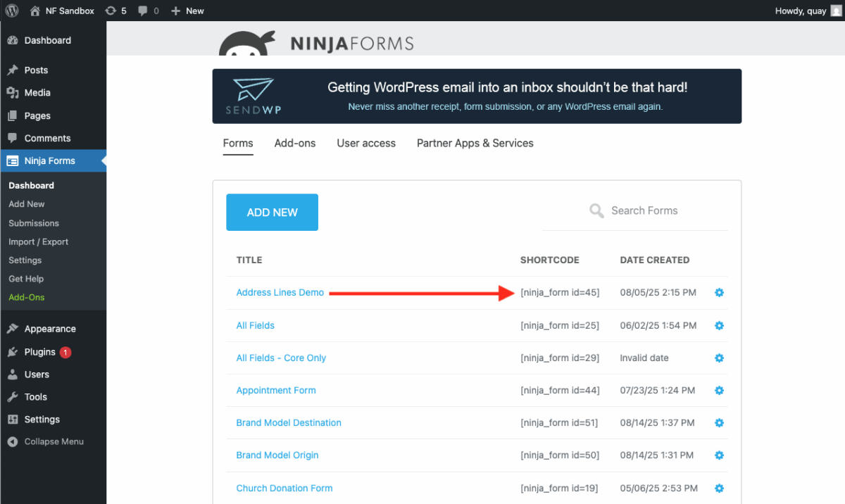Click the SHORTCODE column header
845x504 pixels.
point(550,260)
